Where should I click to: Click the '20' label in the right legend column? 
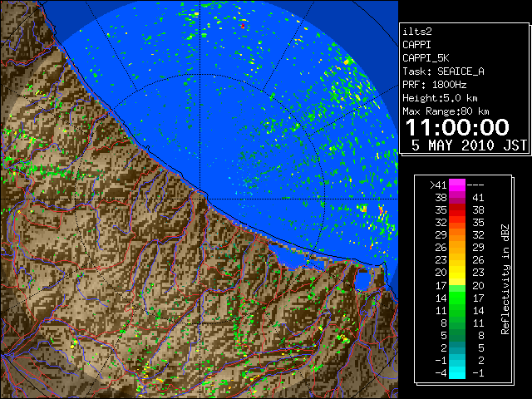pyautogui.click(x=478, y=285)
